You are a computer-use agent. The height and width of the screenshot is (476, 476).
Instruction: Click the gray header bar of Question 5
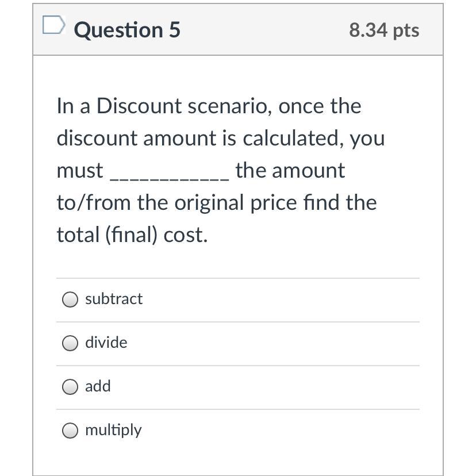[259, 30]
